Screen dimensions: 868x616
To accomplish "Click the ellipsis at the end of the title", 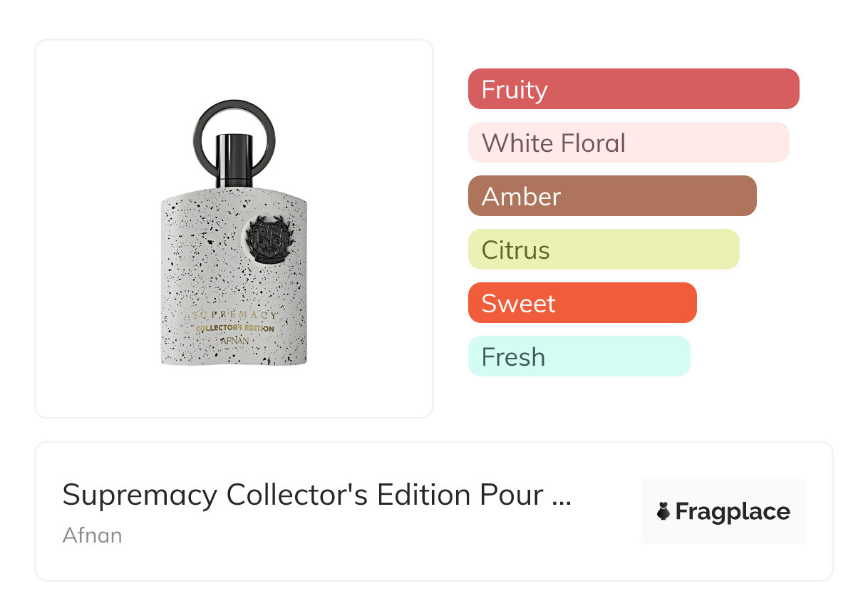I will (x=562, y=497).
